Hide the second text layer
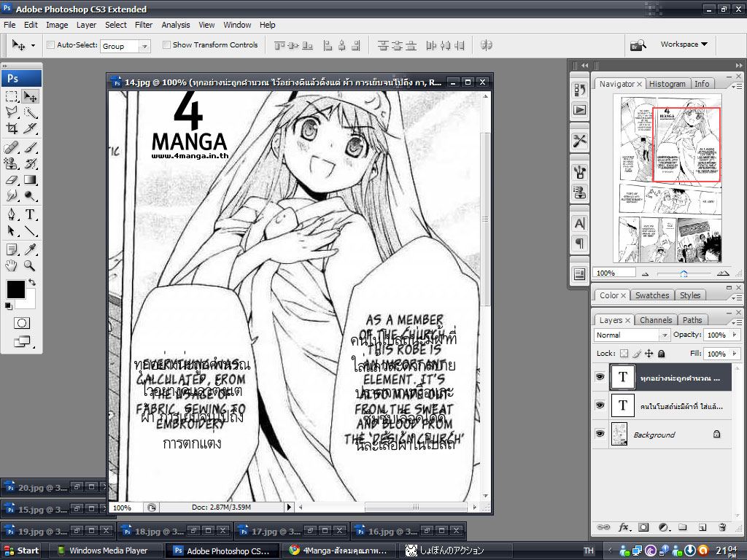 click(x=600, y=405)
